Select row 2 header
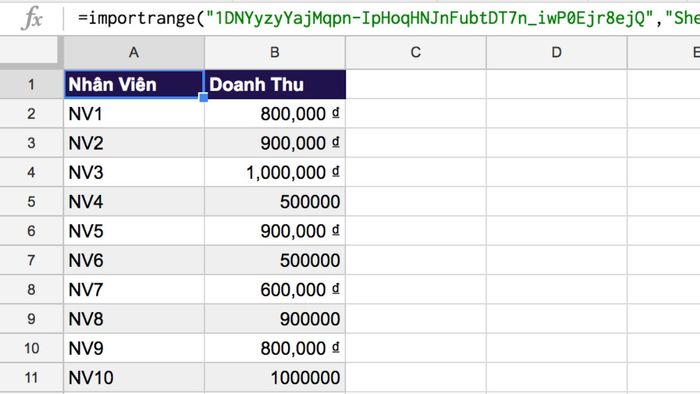This screenshot has width=700, height=394. [31, 113]
